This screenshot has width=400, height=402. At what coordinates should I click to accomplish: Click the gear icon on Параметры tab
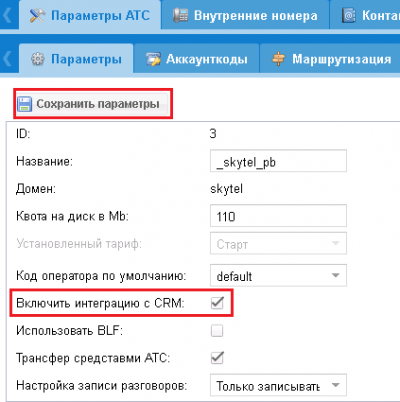click(37, 59)
